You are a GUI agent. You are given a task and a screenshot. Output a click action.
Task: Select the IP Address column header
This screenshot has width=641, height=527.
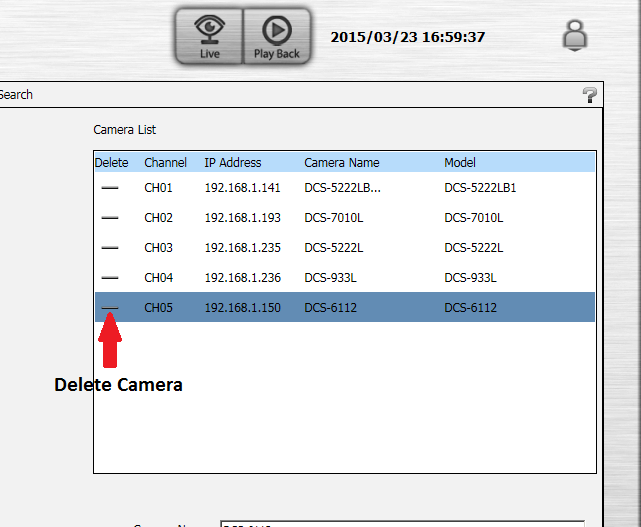point(233,163)
